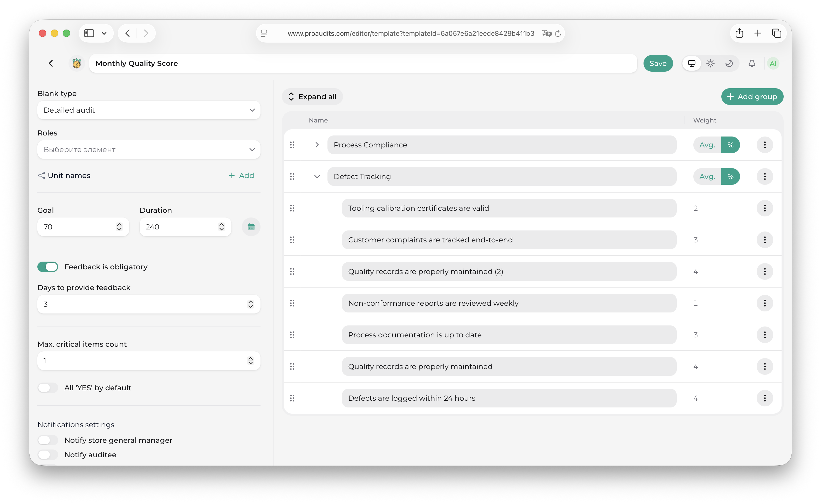Open the options menu for Customer complaints row
821x504 pixels.
pos(765,240)
